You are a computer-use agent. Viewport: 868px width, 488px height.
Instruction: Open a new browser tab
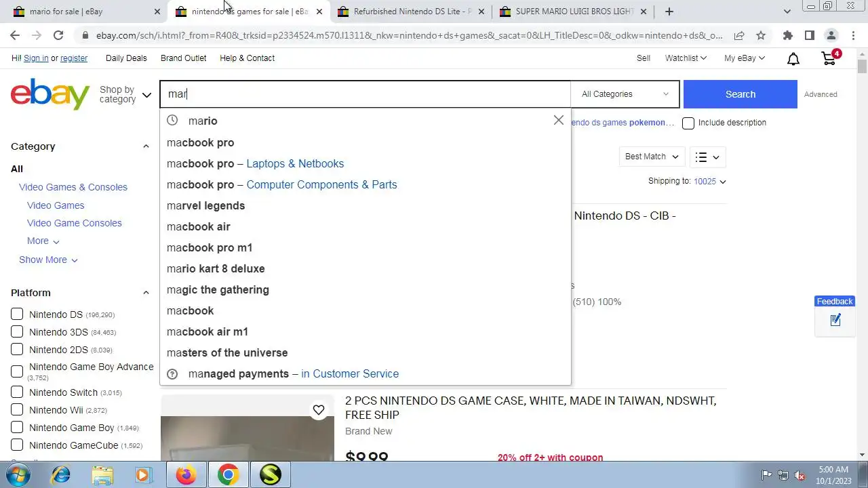coord(669,12)
